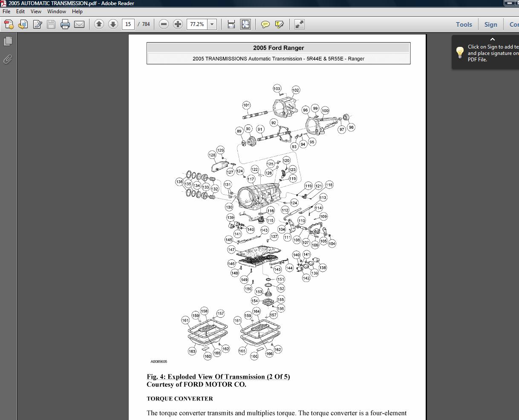Click the zoom percentage field 77.2%
519x420 pixels.
coord(197,24)
